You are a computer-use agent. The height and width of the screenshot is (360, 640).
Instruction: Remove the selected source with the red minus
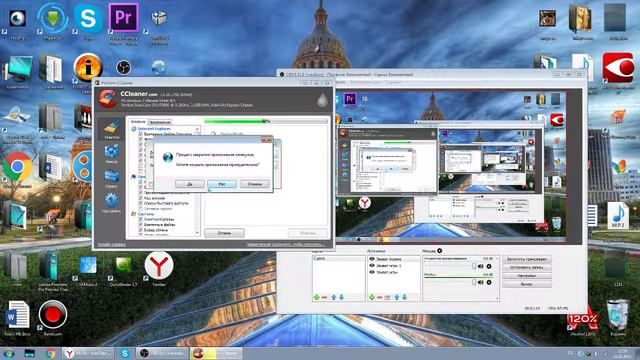(380, 298)
